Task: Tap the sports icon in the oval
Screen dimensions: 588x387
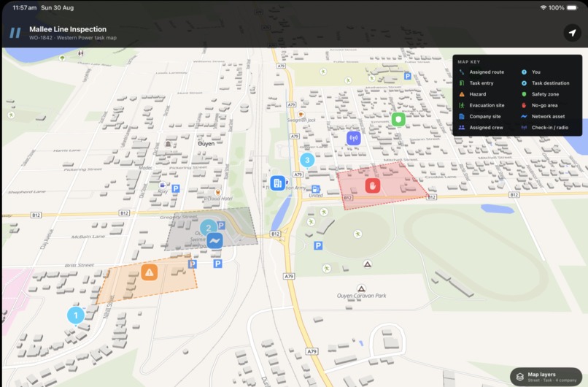Action: click(x=357, y=234)
